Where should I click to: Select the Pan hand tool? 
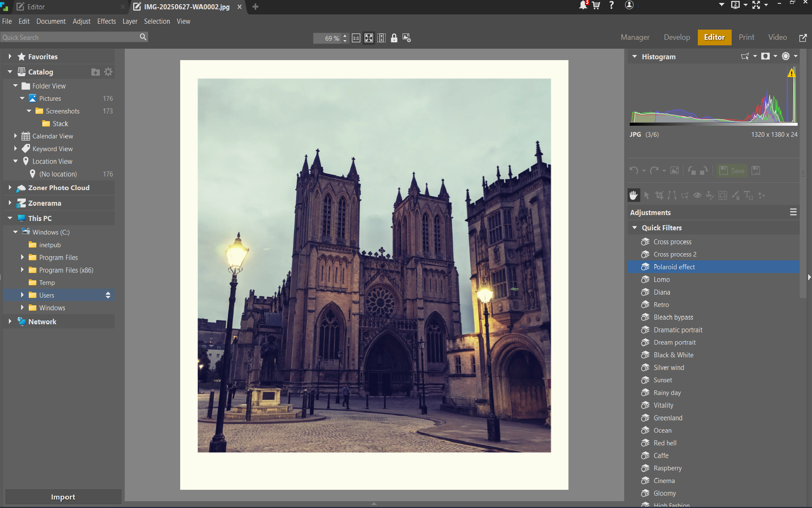[634, 195]
